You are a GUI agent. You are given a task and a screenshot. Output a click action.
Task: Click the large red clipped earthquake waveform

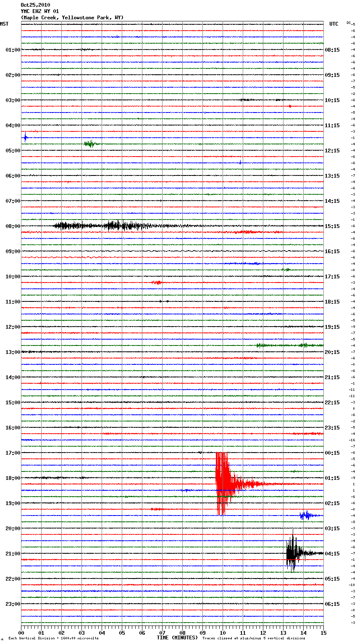[223, 484]
